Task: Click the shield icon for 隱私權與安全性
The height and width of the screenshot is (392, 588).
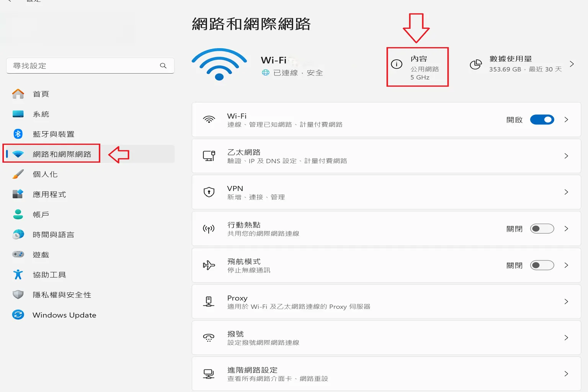Action: [18, 294]
